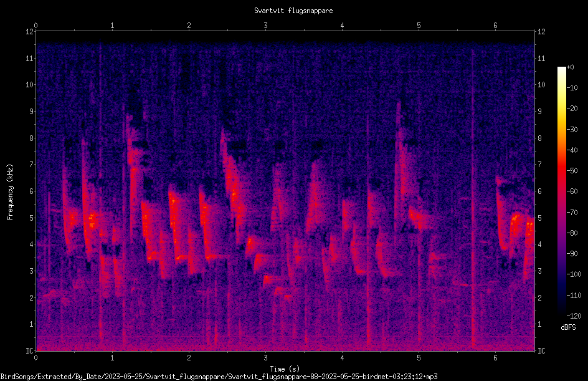The width and height of the screenshot is (588, 381).
Task: Click the 5 kHz label on right axis
Action: point(540,218)
